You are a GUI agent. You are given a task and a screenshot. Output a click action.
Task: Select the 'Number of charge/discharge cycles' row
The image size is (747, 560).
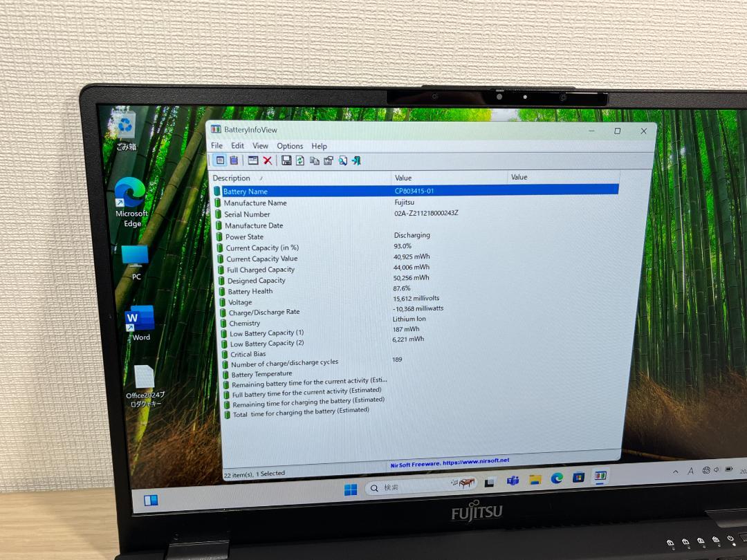click(x=416, y=363)
